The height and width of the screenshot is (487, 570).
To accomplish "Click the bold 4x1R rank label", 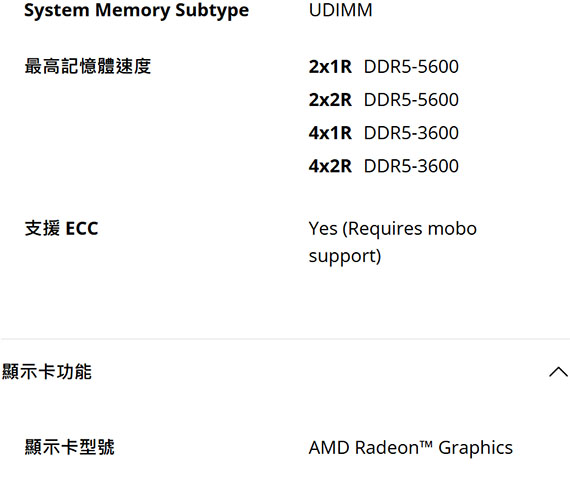I will pos(330,133).
